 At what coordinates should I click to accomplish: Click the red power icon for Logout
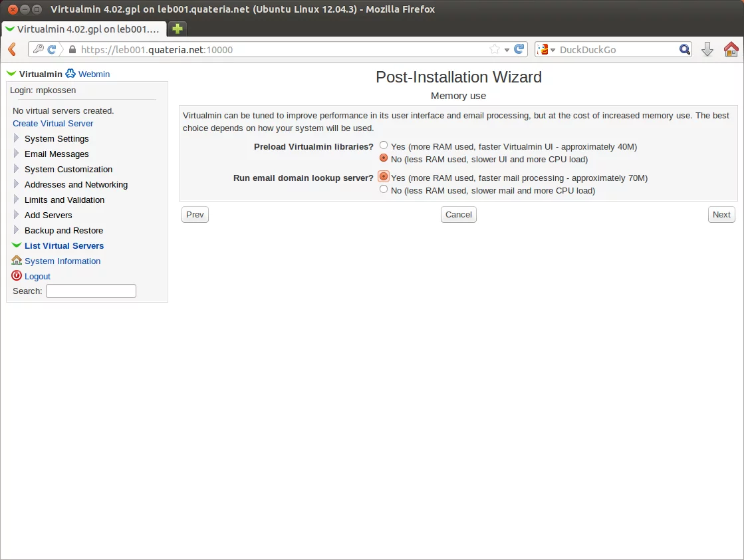17,275
